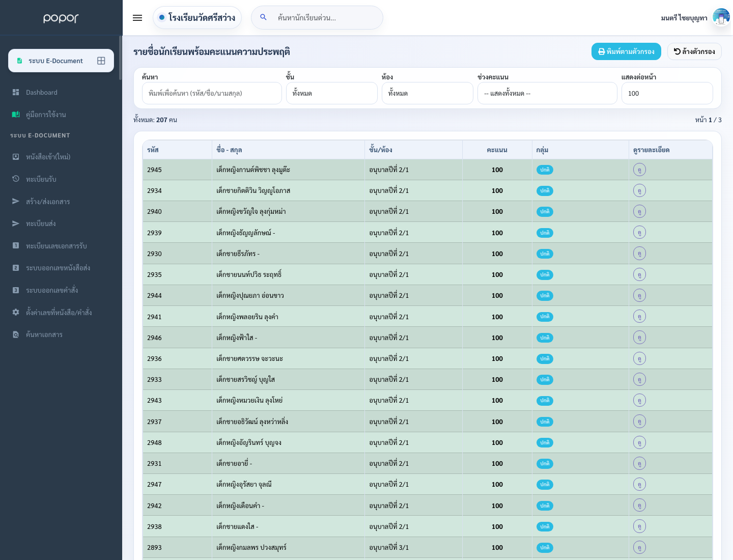
Task: View details of student 2939
Action: pos(639,233)
